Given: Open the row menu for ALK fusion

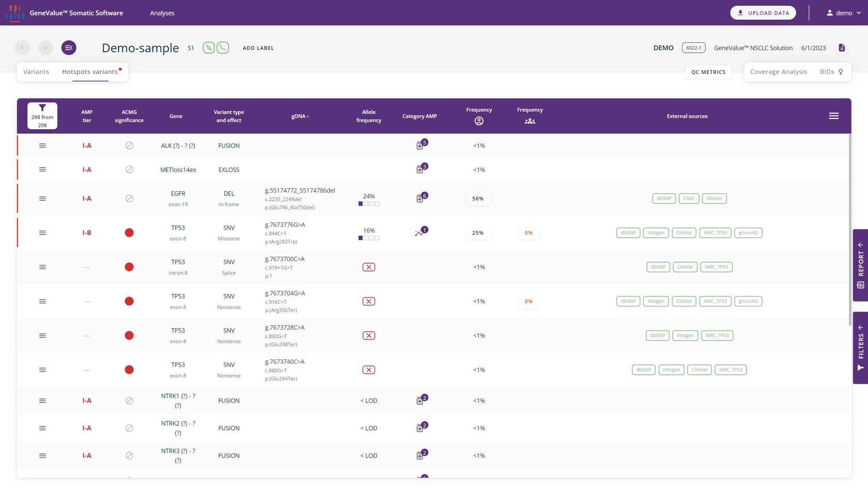Looking at the screenshot, I should (42, 146).
